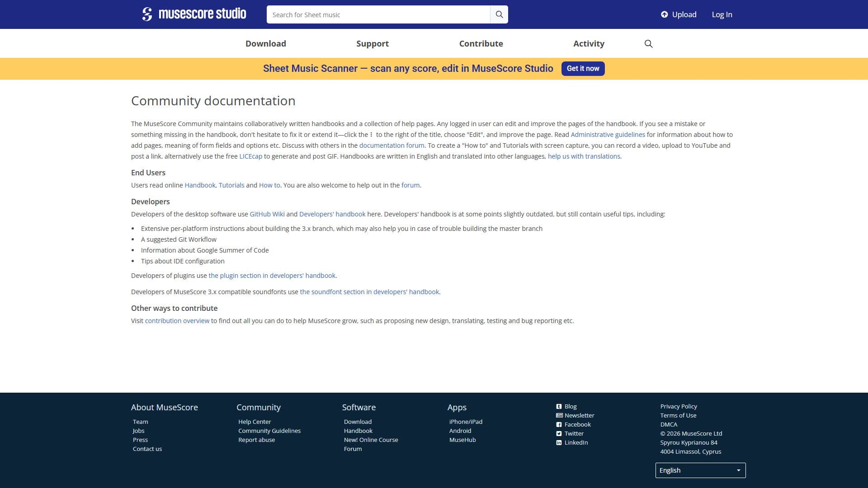Open the Contribute menu
The image size is (868, 488).
pos(481,44)
